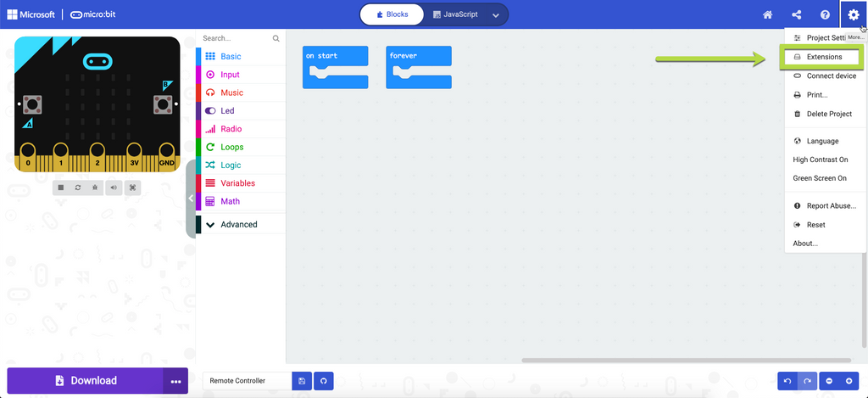Undo the last change
This screenshot has width=868, height=398.
(x=787, y=381)
